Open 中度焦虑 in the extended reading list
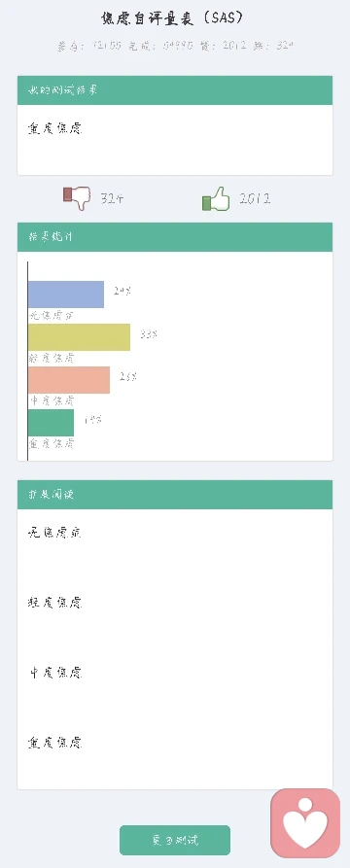 point(55,673)
